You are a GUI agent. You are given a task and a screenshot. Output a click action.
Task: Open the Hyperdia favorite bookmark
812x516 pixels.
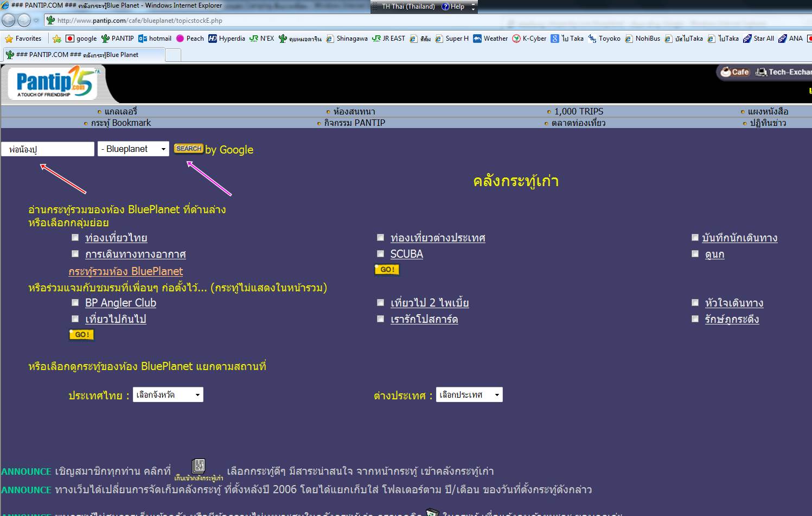click(x=227, y=39)
